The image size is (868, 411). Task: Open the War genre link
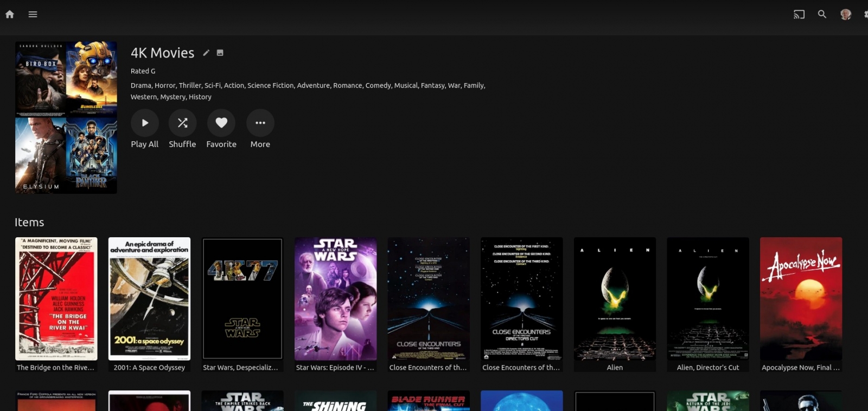[454, 85]
